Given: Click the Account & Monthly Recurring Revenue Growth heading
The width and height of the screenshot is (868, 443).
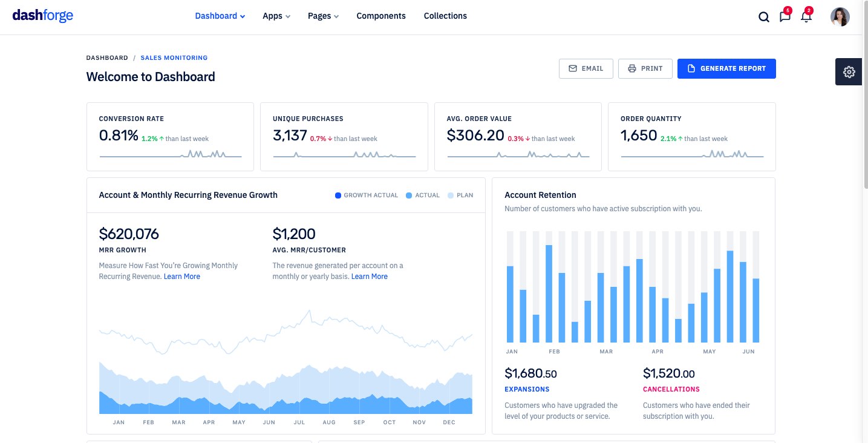Looking at the screenshot, I should click(188, 195).
